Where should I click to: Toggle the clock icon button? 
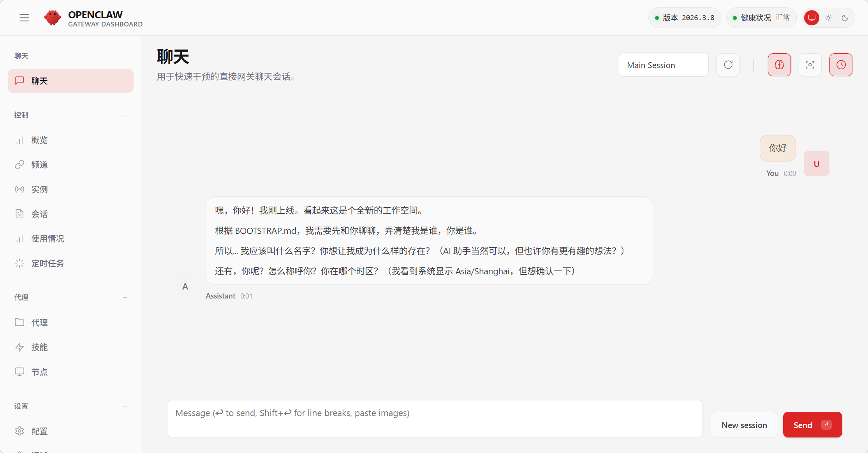pyautogui.click(x=841, y=65)
